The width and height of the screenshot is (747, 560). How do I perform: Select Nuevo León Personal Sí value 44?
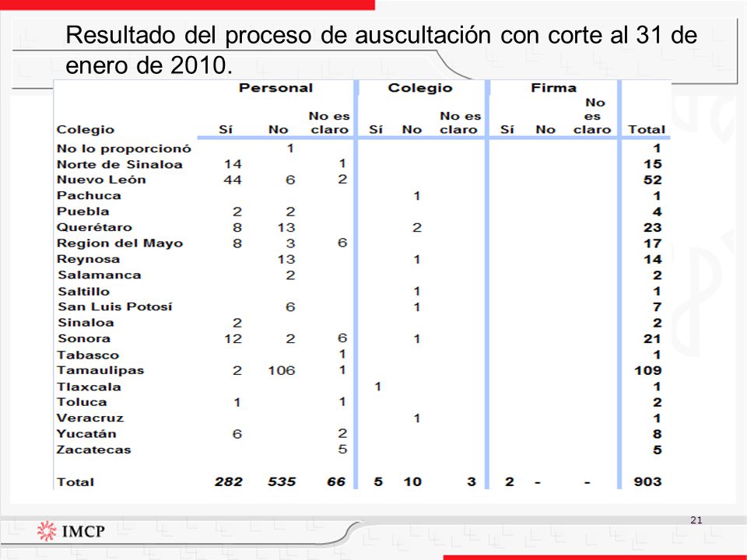click(x=233, y=180)
